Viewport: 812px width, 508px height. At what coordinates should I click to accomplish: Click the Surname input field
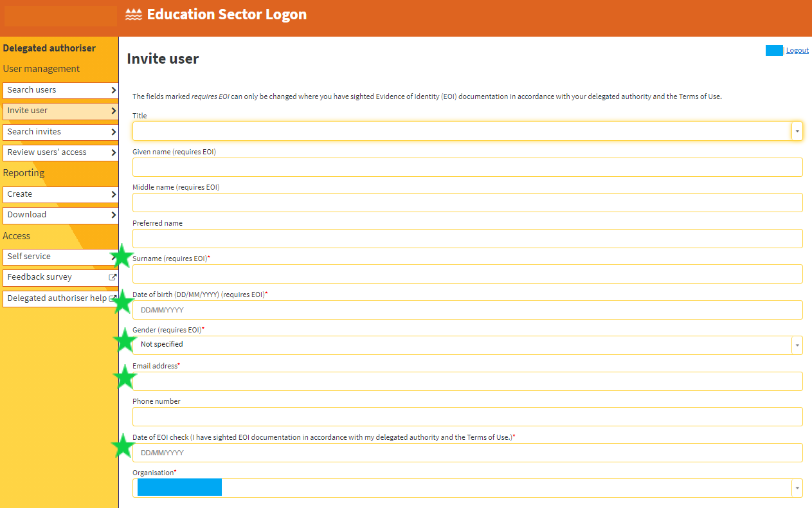tap(467, 274)
